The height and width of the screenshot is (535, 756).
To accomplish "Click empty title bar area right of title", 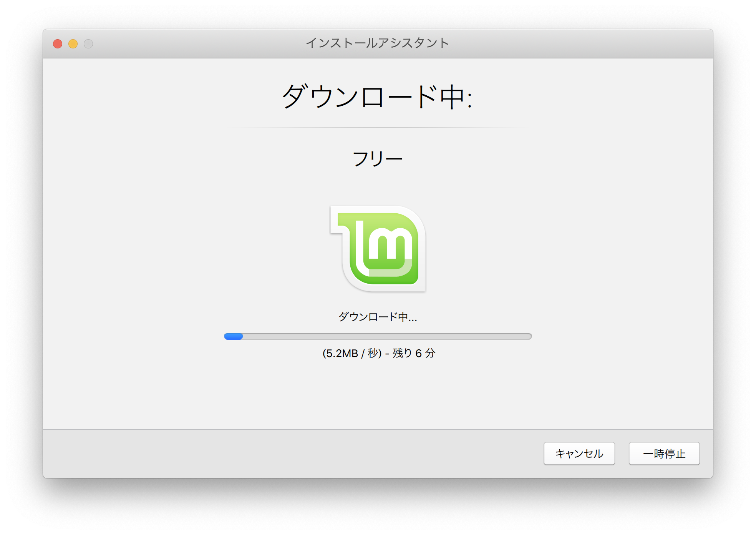I will click(576, 44).
